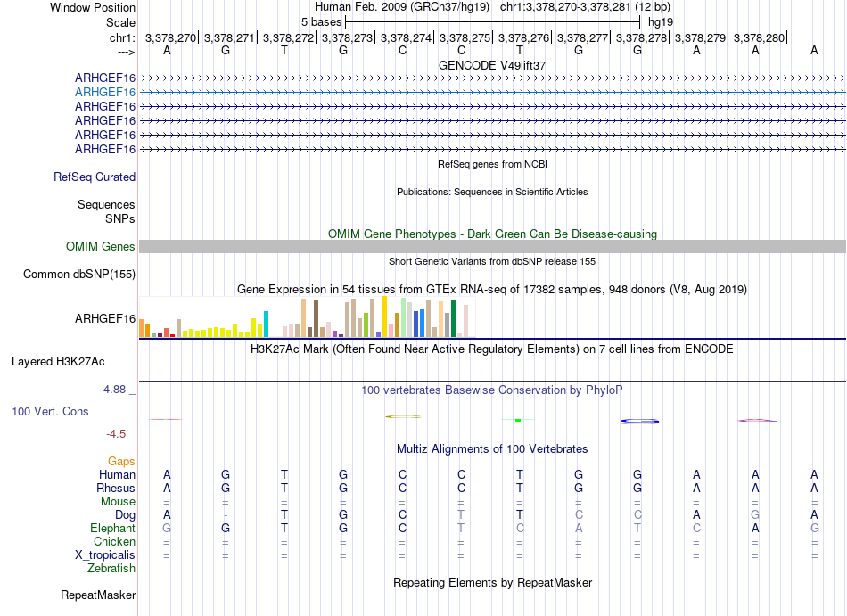This screenshot has height=616, width=847.
Task: Open OMIM Gene Phenotypes track title
Action: point(492,234)
